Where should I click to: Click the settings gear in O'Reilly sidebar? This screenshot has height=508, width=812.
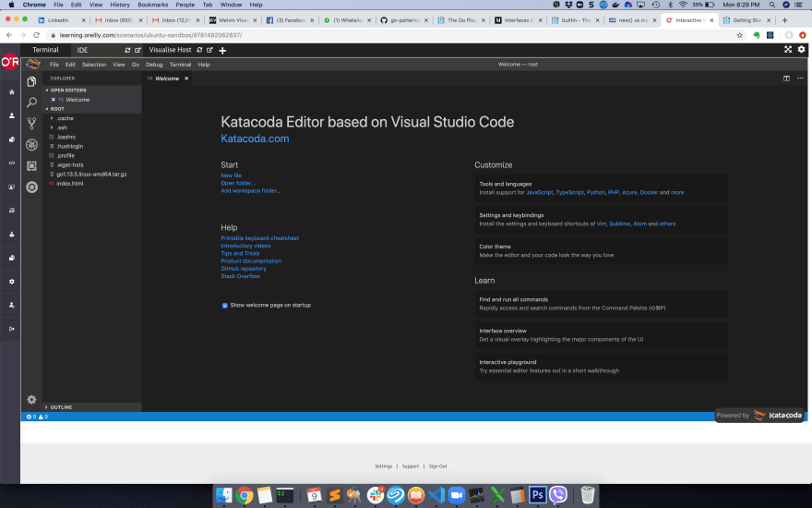point(11,282)
